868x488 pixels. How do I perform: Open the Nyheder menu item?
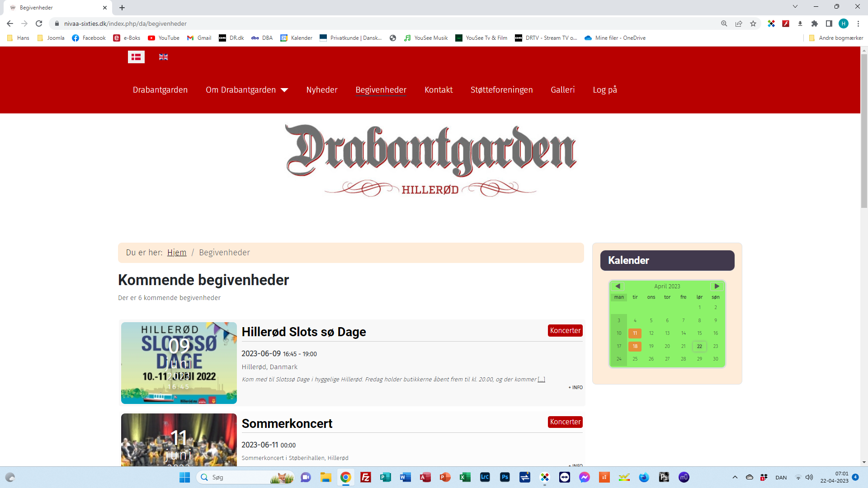click(x=322, y=90)
